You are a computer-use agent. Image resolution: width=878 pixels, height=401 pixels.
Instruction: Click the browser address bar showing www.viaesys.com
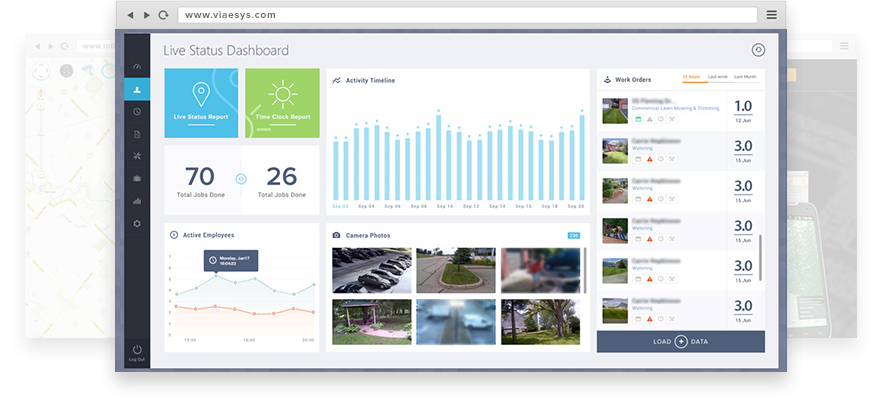click(465, 15)
